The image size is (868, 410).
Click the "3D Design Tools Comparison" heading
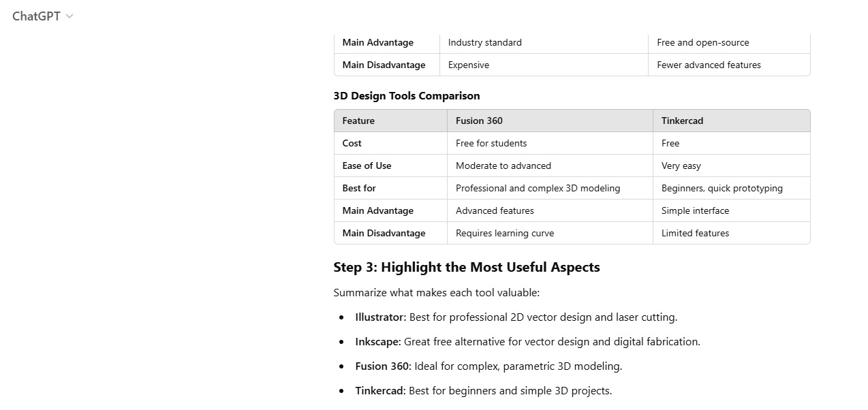[407, 95]
